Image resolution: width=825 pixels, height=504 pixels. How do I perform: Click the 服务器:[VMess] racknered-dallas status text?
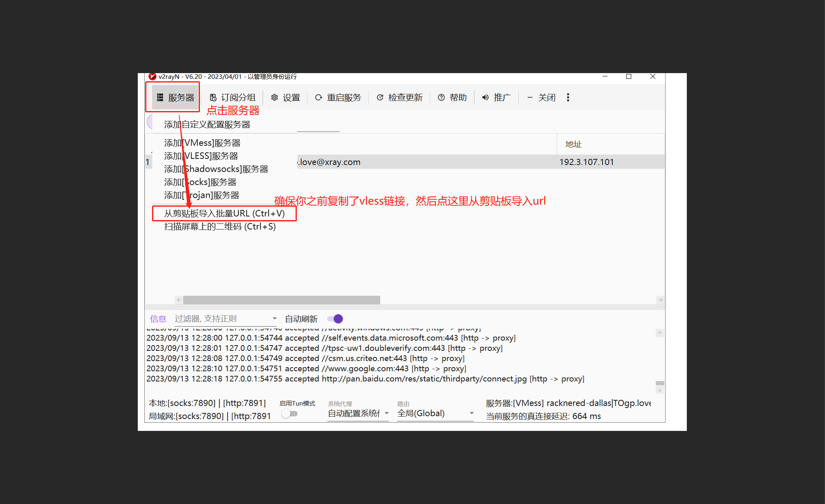click(x=568, y=403)
